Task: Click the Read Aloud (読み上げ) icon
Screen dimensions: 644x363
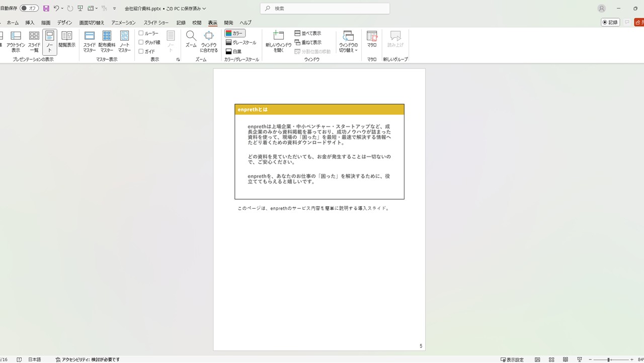Action: pyautogui.click(x=395, y=39)
